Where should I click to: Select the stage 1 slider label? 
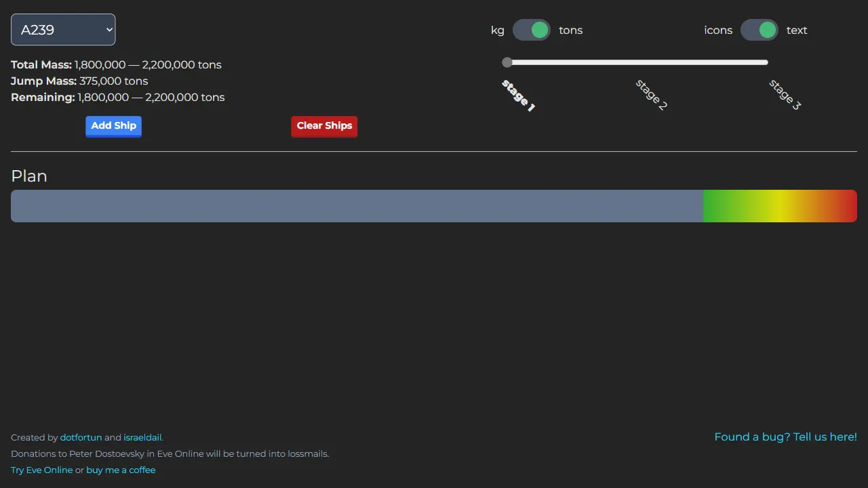tap(518, 96)
